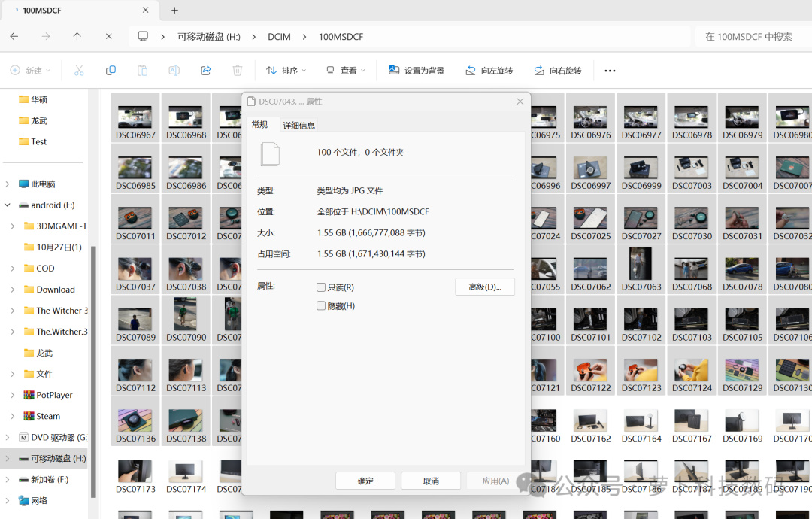
Task: Select the Test folder in sidebar
Action: pyautogui.click(x=32, y=141)
